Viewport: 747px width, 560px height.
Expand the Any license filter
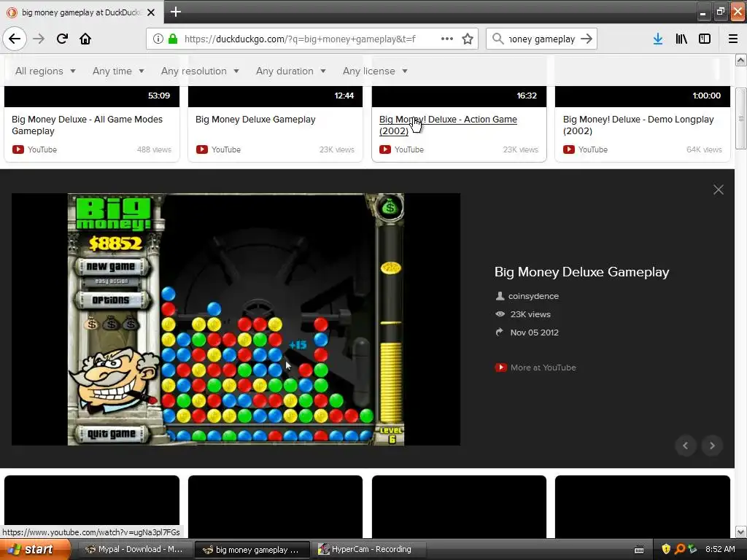[x=376, y=71]
